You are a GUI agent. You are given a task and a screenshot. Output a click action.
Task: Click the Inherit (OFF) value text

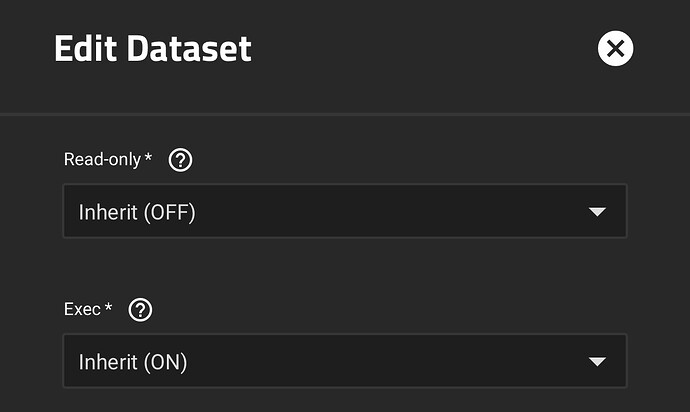click(137, 213)
